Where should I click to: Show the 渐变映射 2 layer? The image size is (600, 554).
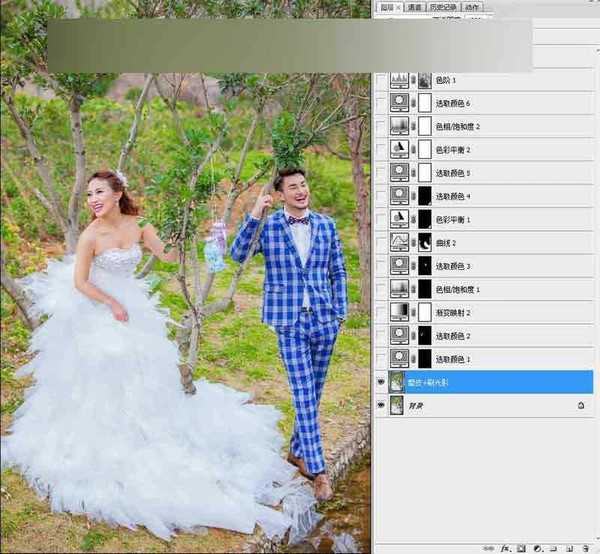click(x=380, y=312)
